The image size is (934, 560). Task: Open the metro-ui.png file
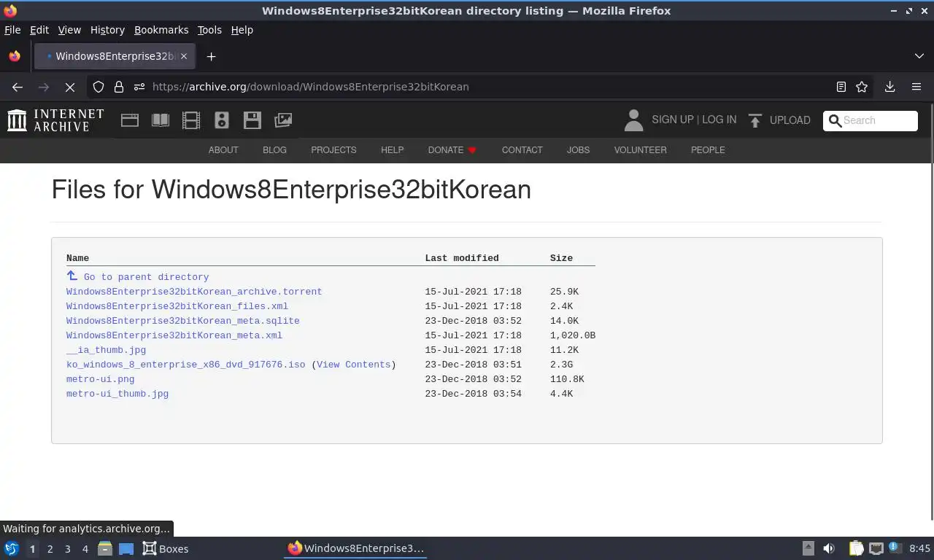click(x=101, y=379)
